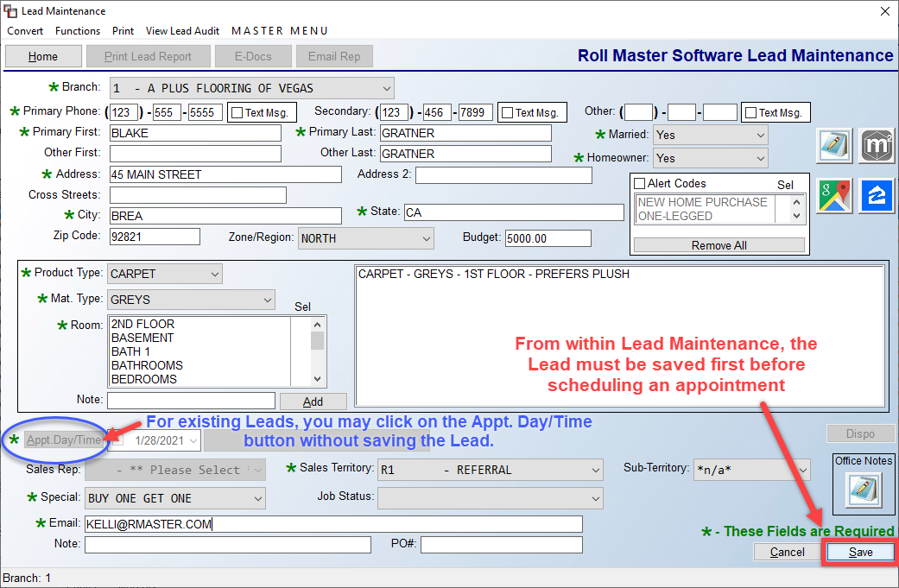This screenshot has height=588, width=899.
Task: Click the Primary Last name field
Action: coord(465,133)
